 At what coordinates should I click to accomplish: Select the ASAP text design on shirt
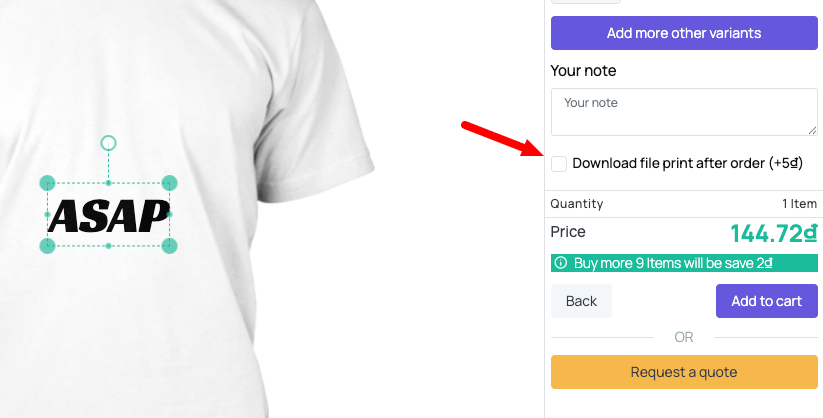point(108,215)
